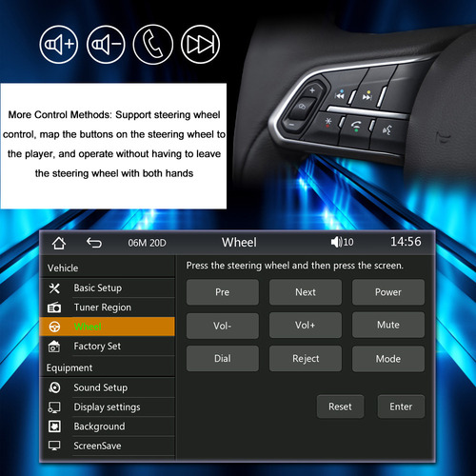Viewport: 476px width, 476px height.
Task: Open Display settings in the sidebar
Action: tap(108, 407)
